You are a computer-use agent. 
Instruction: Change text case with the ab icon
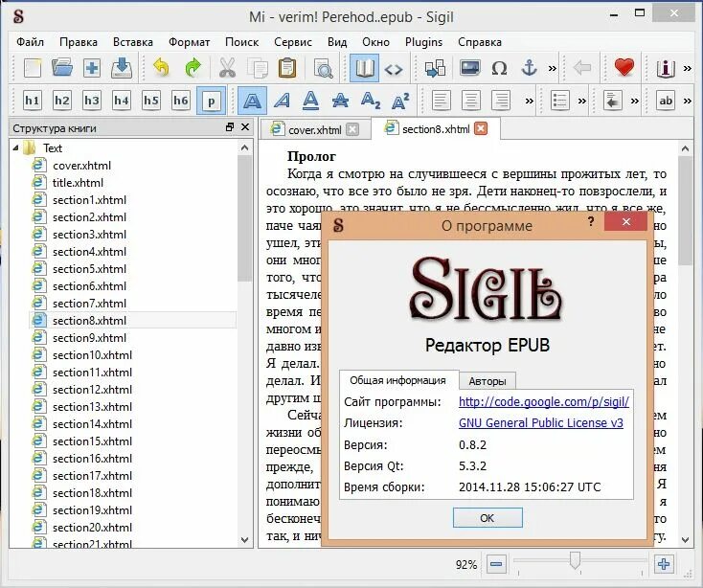pos(666,101)
